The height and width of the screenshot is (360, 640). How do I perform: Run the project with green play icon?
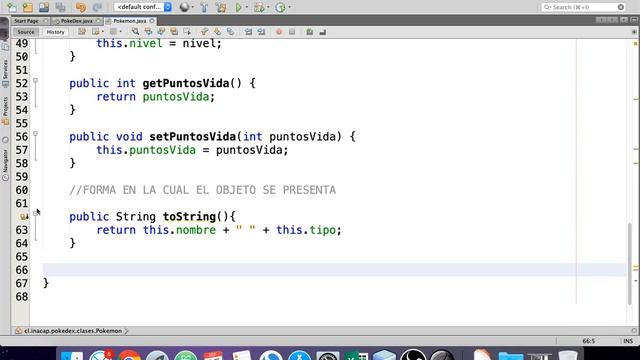pyautogui.click(x=238, y=7)
